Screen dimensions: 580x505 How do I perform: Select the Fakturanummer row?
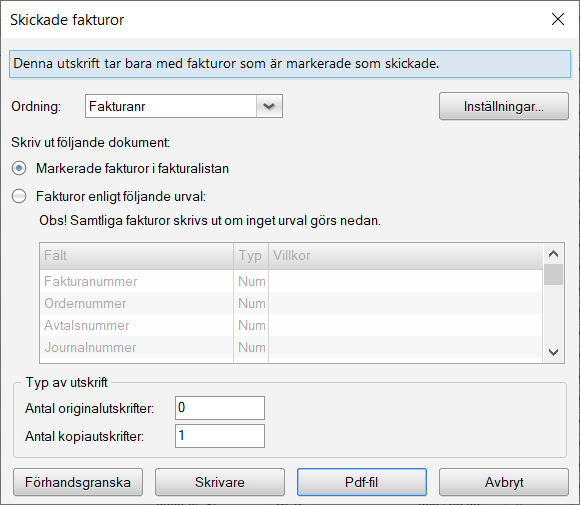(x=291, y=281)
